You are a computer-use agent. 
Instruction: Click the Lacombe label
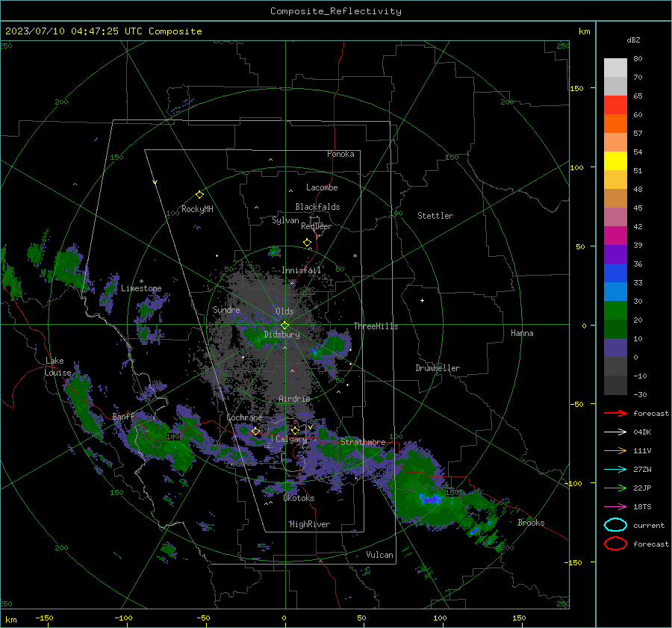pyautogui.click(x=322, y=187)
